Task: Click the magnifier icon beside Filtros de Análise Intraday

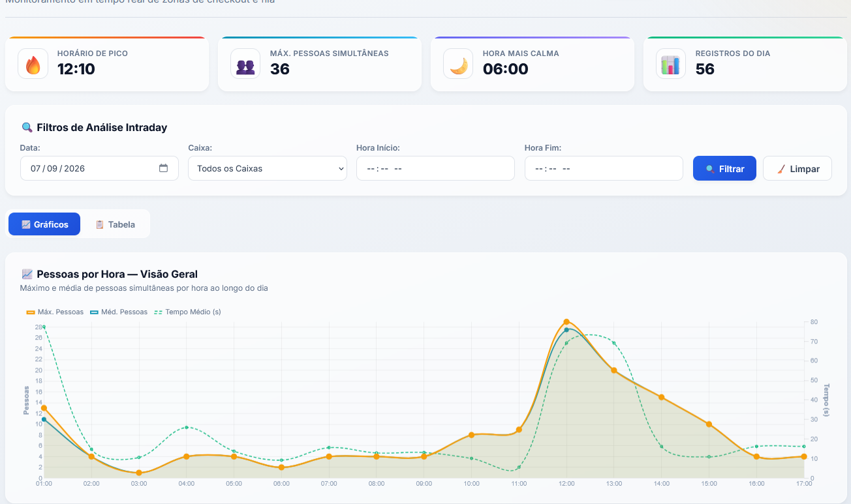Action: click(x=27, y=127)
